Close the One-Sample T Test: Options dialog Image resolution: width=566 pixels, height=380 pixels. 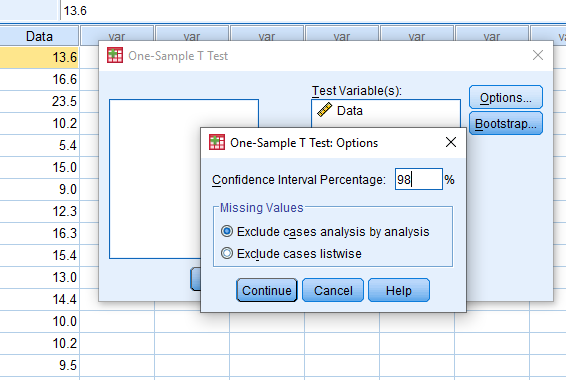(451, 142)
